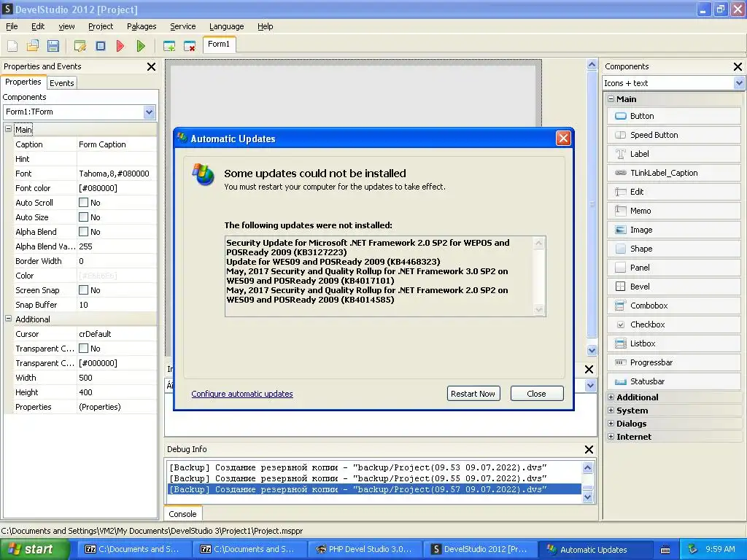This screenshot has width=747, height=560.
Task: Open the Edit menu
Action: click(x=38, y=26)
